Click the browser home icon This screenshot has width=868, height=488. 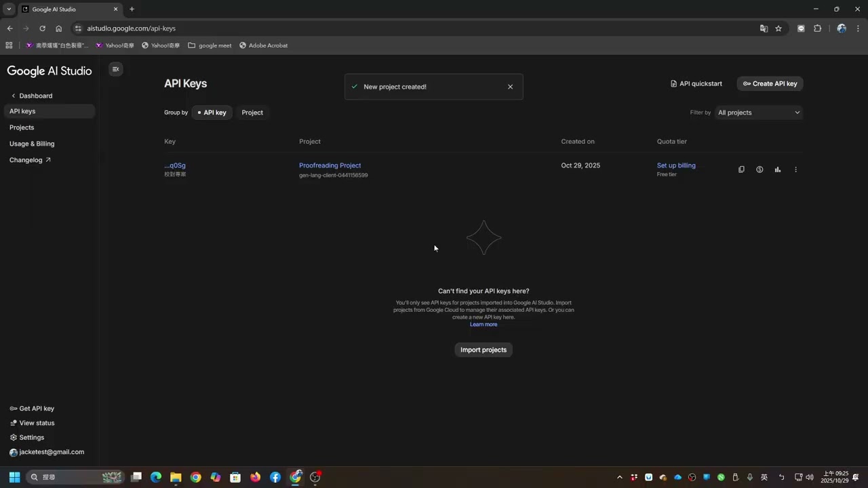(58, 28)
